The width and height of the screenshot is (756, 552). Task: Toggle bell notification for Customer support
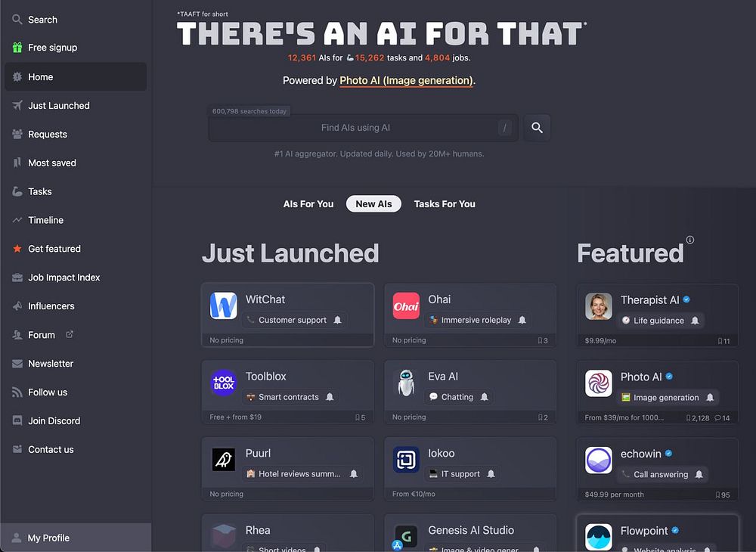[x=337, y=320]
